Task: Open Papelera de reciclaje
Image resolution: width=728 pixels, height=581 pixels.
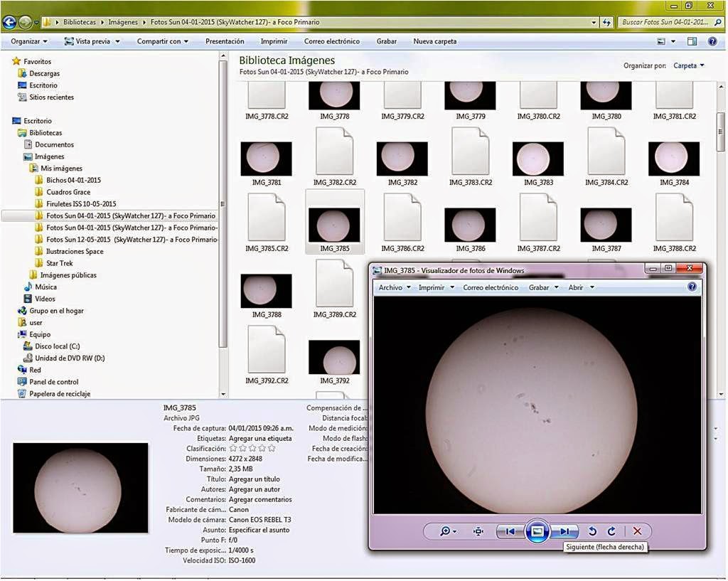Action: pyautogui.click(x=60, y=394)
